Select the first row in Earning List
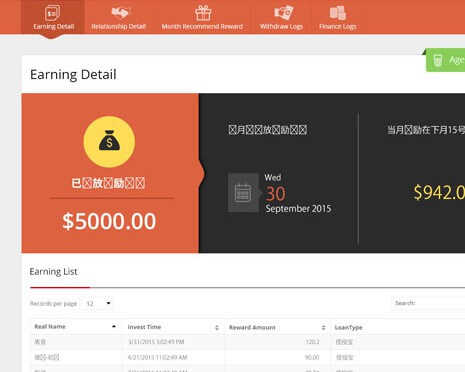This screenshot has width=465, height=372. [x=248, y=342]
